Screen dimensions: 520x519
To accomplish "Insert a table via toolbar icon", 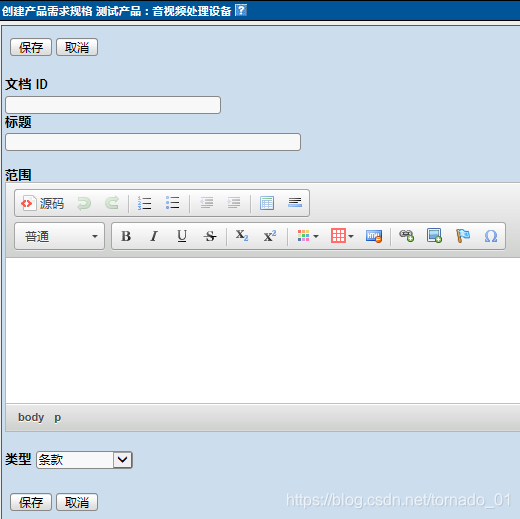I will (x=267, y=203).
